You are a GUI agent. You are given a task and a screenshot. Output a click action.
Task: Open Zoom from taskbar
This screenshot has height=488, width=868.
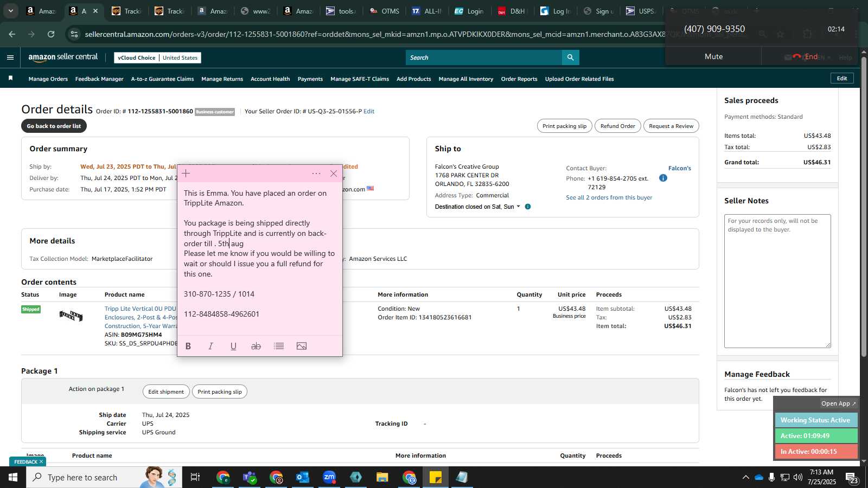tap(329, 477)
